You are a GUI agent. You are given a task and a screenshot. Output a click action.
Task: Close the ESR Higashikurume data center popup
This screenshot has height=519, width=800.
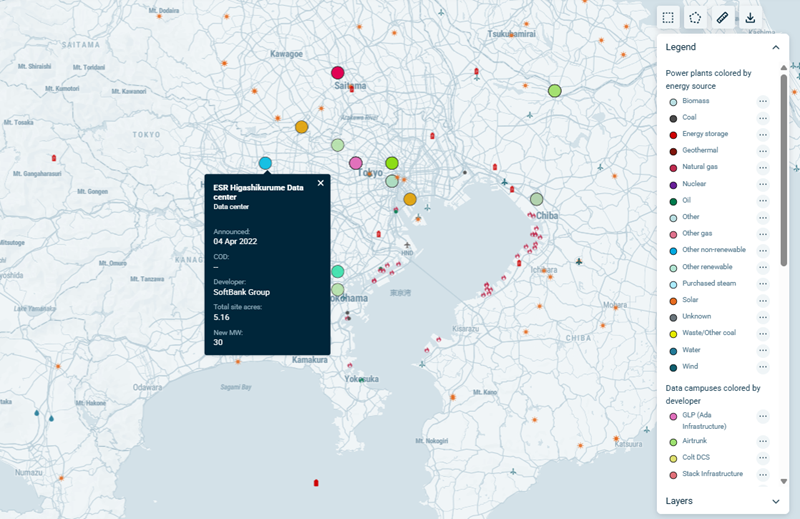coord(321,183)
